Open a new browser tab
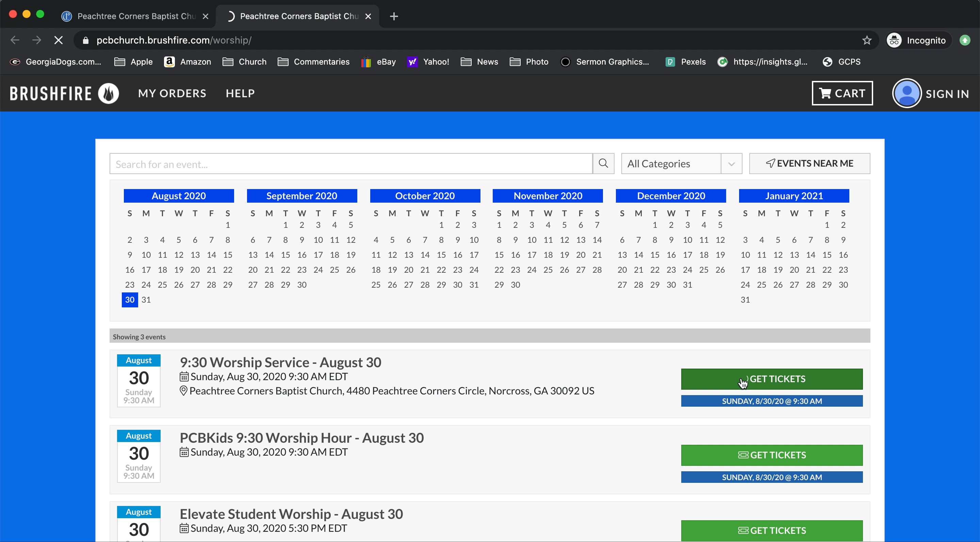This screenshot has height=542, width=980. (394, 16)
